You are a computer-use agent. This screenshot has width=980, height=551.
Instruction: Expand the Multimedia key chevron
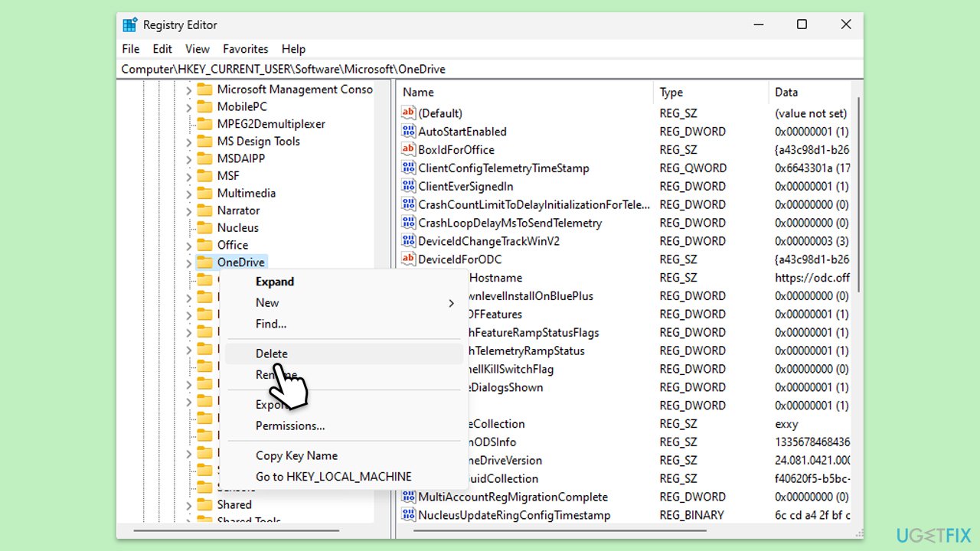(x=188, y=193)
